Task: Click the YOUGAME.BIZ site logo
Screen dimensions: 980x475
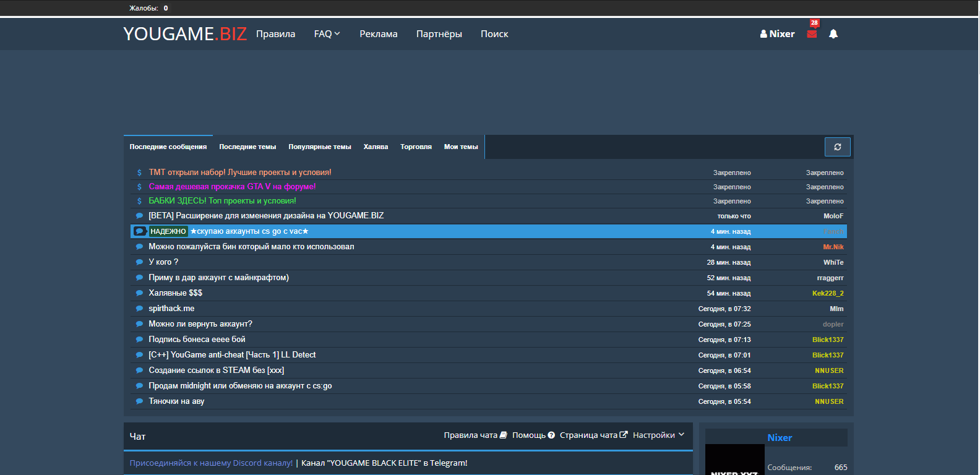Action: pos(184,34)
